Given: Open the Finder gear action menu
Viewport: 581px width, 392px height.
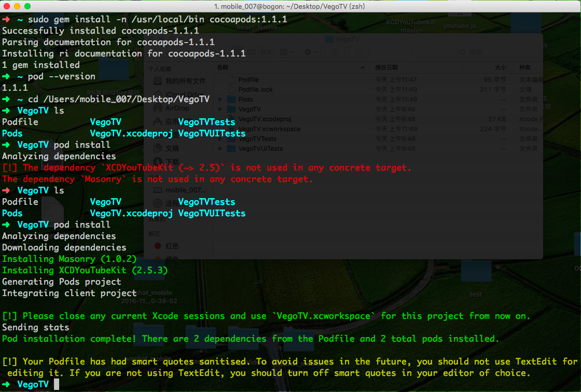Looking at the screenshot, I should point(311,52).
